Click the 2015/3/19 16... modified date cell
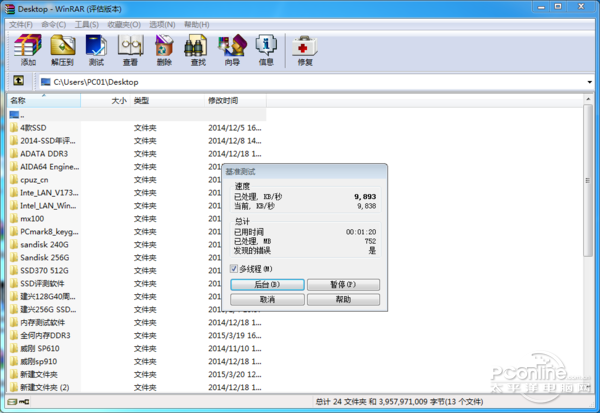 coord(235,335)
